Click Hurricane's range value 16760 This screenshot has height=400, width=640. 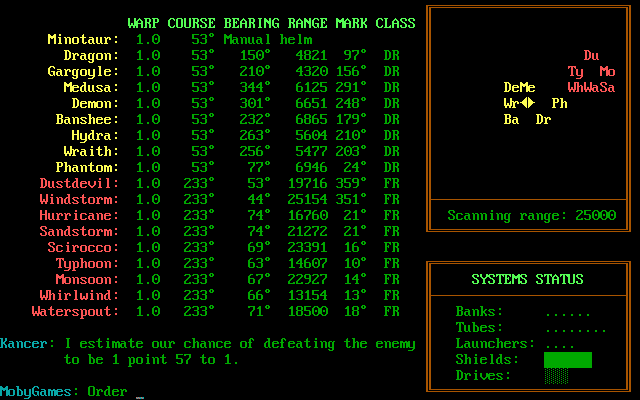point(307,216)
